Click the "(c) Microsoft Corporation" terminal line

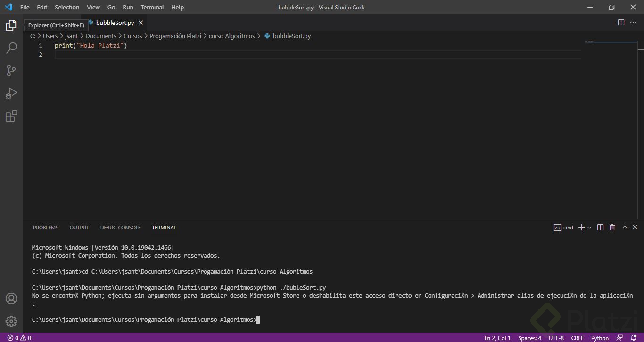[x=126, y=256]
